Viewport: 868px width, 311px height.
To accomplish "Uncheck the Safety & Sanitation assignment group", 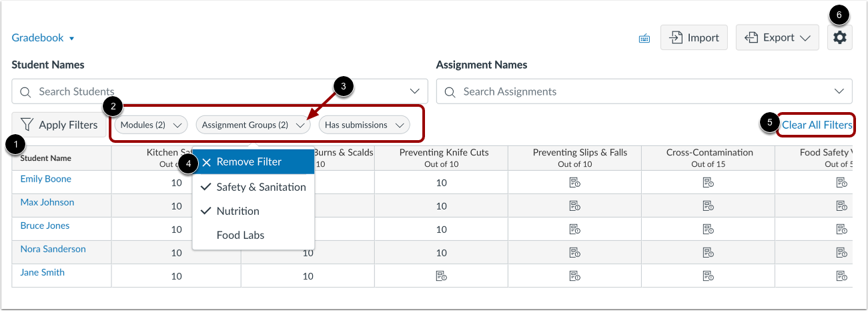I will point(254,188).
